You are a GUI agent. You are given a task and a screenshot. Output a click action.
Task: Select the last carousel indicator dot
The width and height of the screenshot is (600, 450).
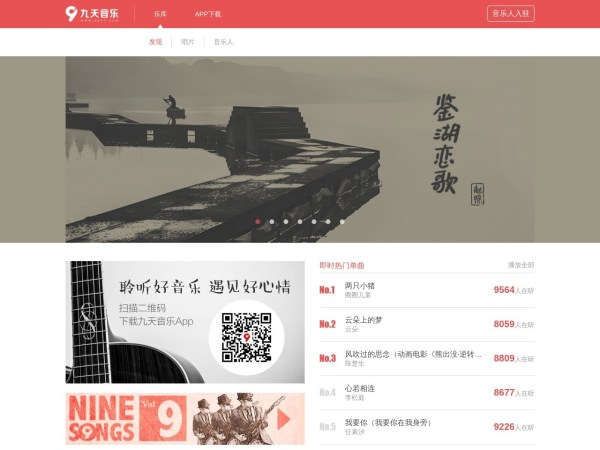tap(342, 221)
